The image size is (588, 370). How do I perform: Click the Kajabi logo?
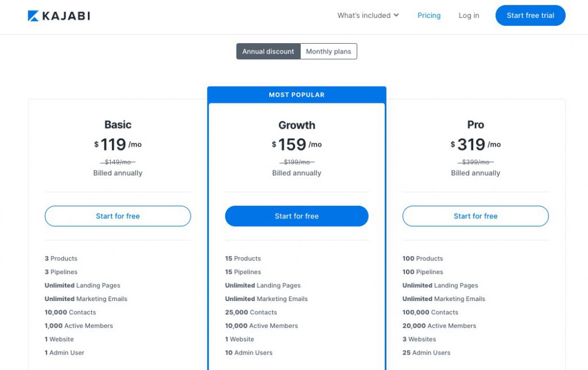pyautogui.click(x=59, y=16)
